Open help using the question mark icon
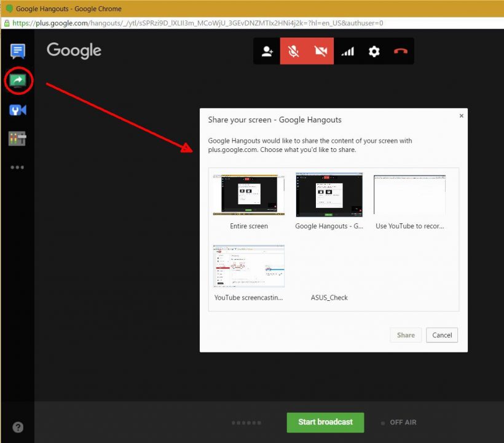This screenshot has width=504, height=443. (x=17, y=426)
